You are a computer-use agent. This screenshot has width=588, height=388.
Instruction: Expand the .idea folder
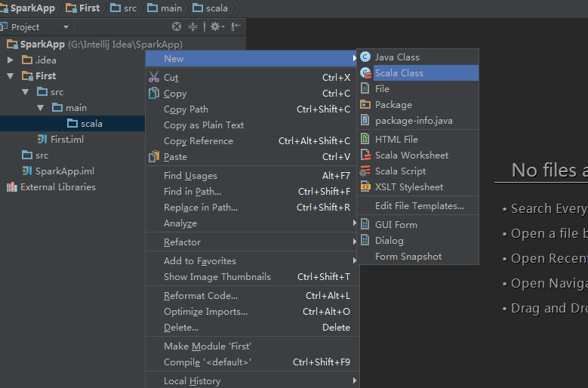click(11, 60)
